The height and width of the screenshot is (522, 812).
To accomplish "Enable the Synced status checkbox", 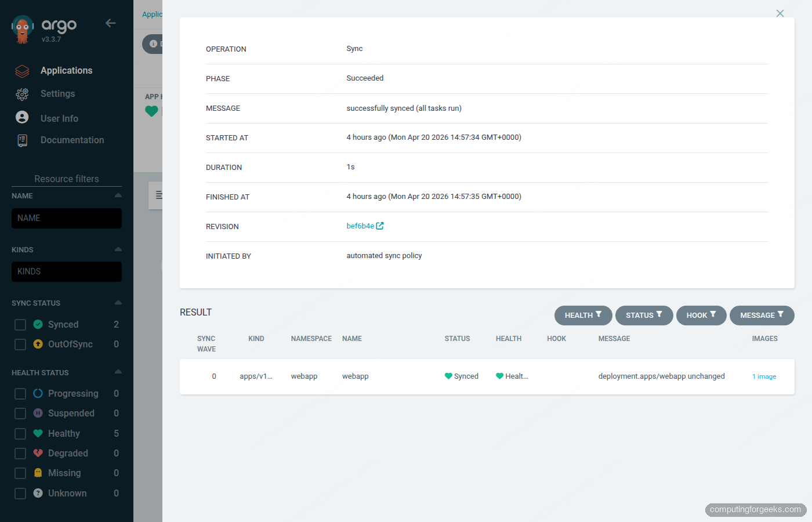I will [x=20, y=325].
